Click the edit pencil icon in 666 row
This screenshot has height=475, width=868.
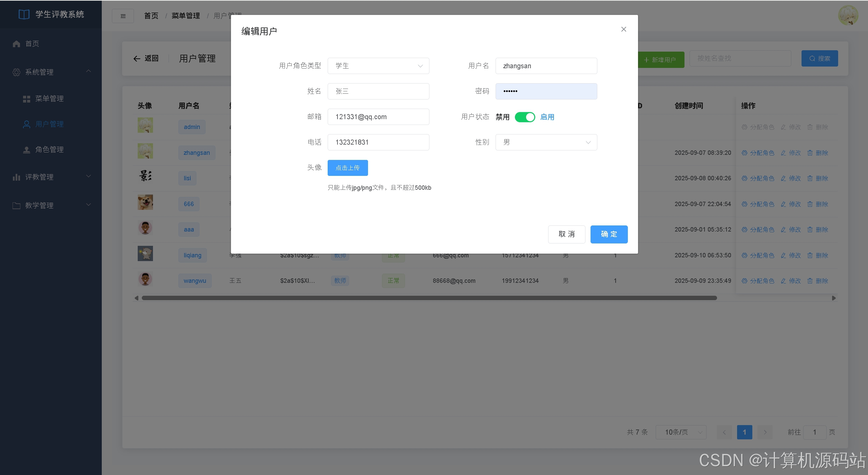pyautogui.click(x=783, y=204)
